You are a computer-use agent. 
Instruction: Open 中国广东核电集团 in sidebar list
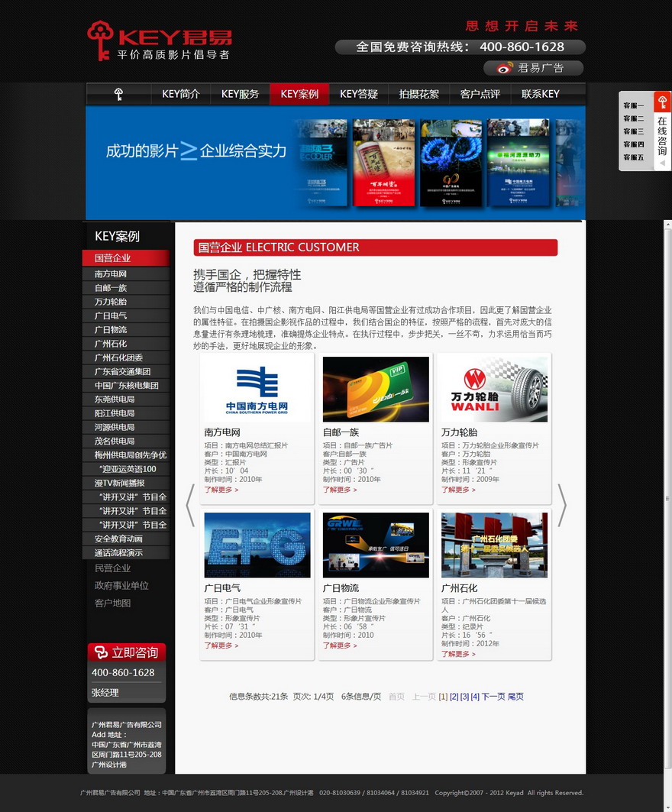coord(126,386)
